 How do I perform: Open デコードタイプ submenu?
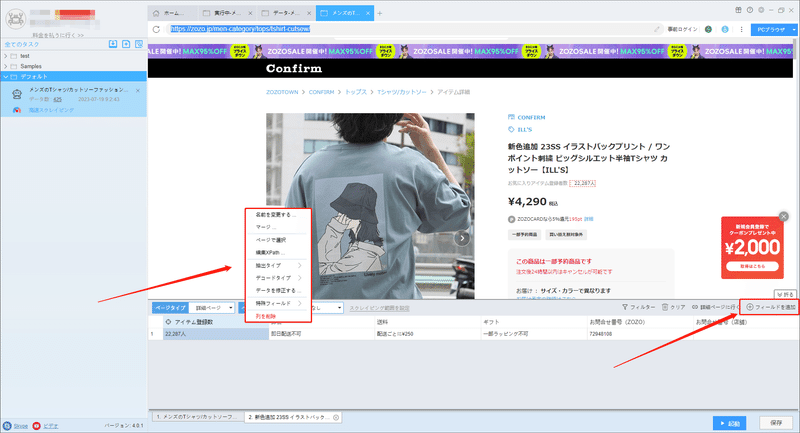click(278, 278)
